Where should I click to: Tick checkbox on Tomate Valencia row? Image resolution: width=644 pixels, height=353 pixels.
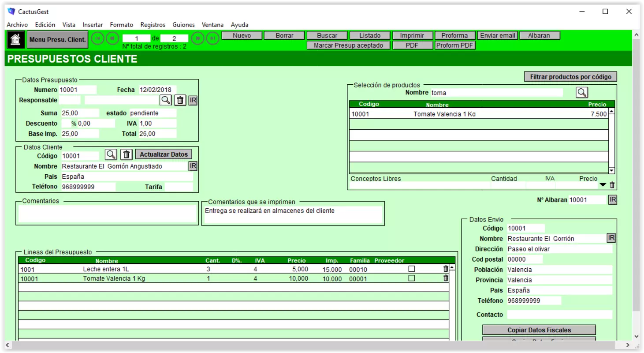pos(412,278)
